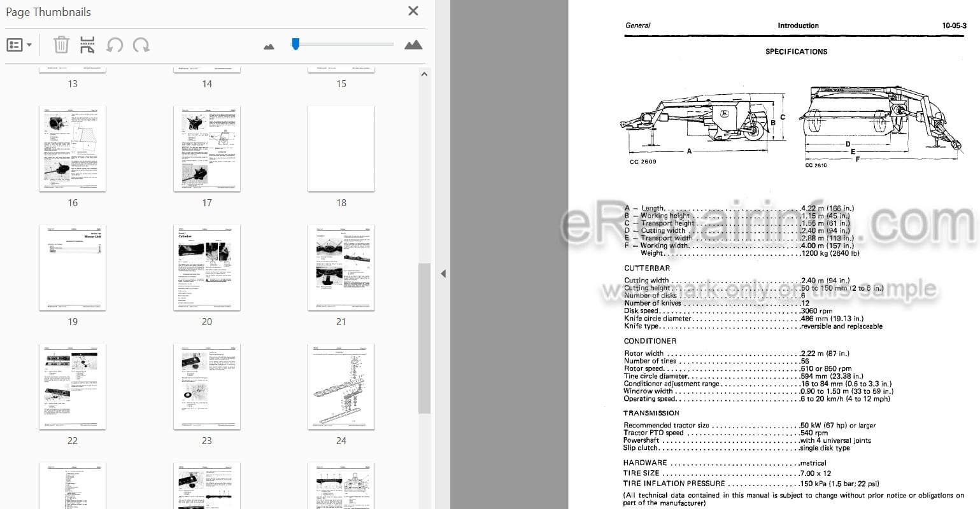Rotate pages counterclockwise
The height and width of the screenshot is (509, 980).
click(x=115, y=45)
